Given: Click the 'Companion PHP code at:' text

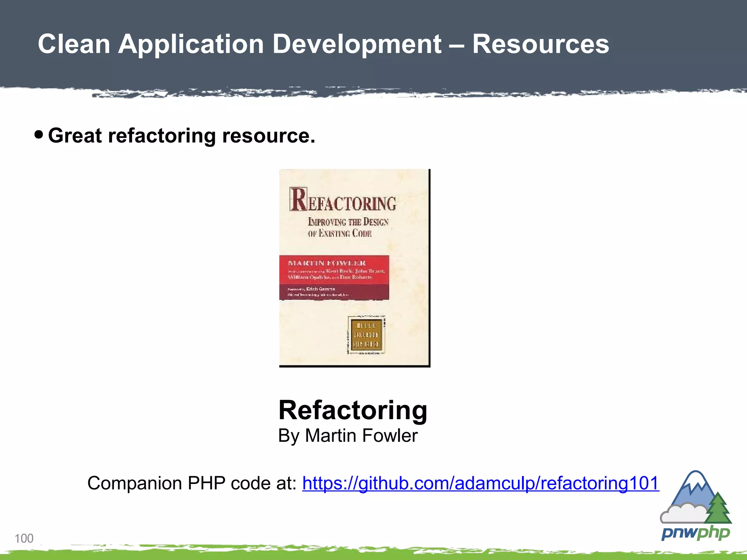Looking at the screenshot, I should tap(192, 483).
